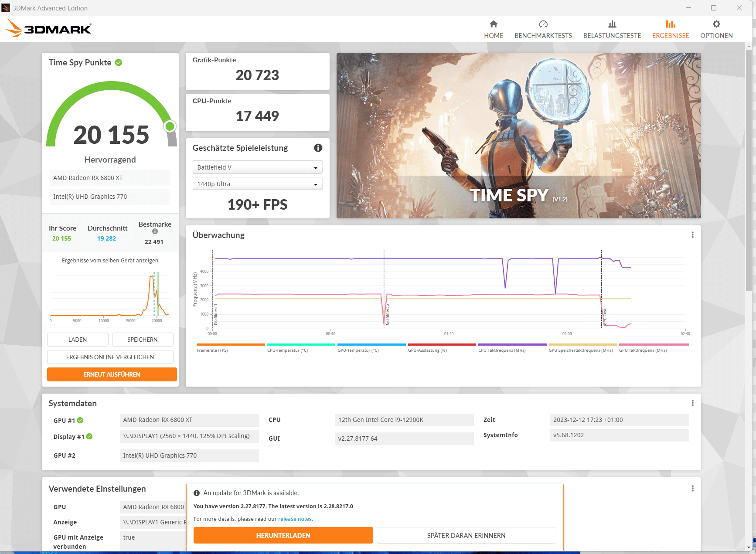Open the Verwendete Einstellungen three-dot menu
The image size is (756, 554).
[692, 489]
